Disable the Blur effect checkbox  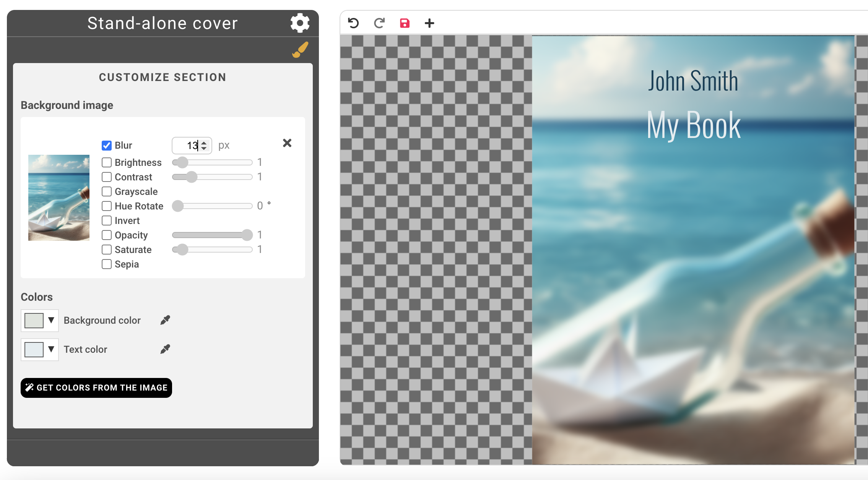106,145
